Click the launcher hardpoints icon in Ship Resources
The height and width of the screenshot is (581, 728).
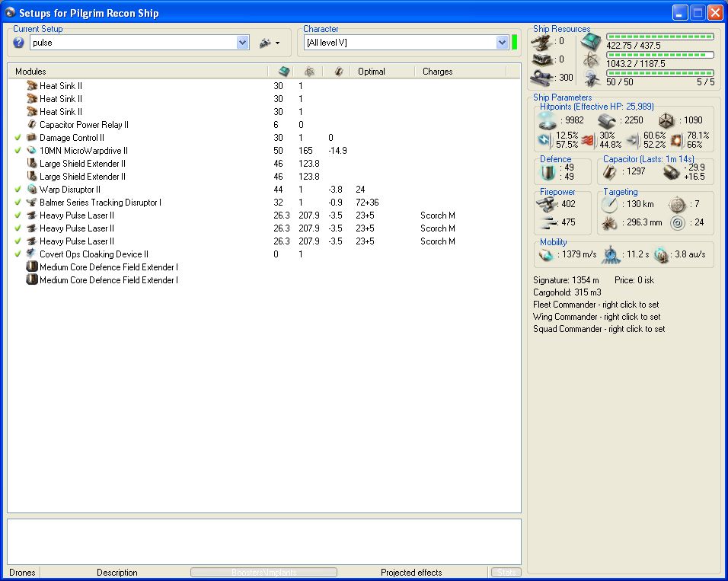(x=541, y=60)
